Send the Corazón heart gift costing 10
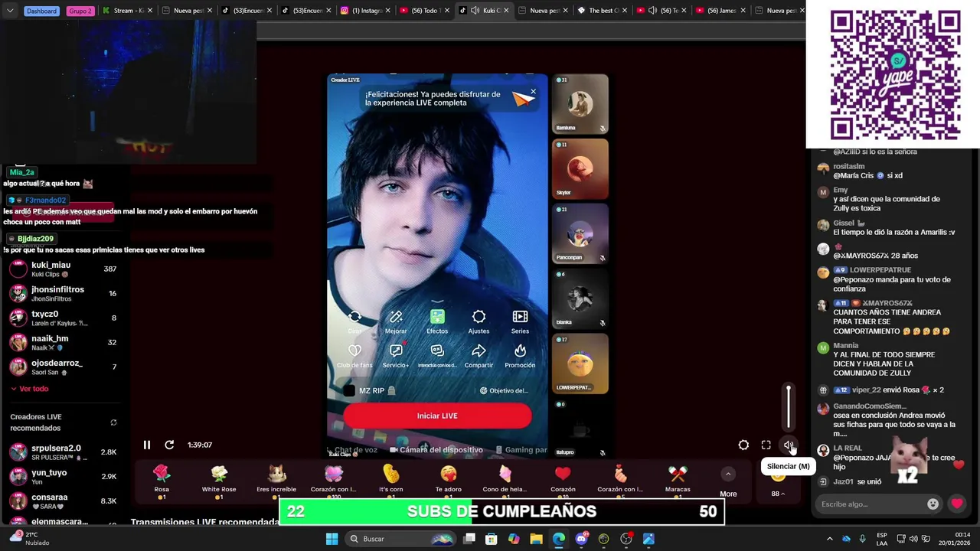 (563, 481)
